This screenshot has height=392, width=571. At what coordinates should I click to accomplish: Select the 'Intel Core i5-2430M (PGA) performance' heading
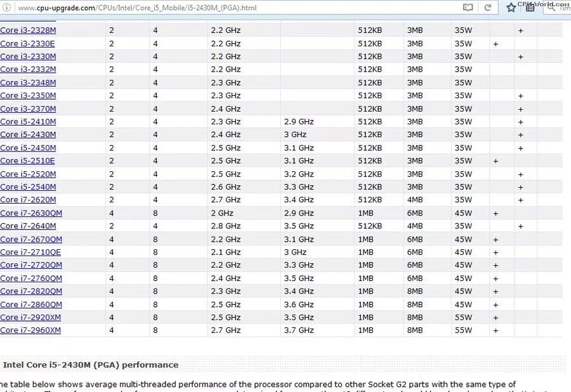pos(91,365)
